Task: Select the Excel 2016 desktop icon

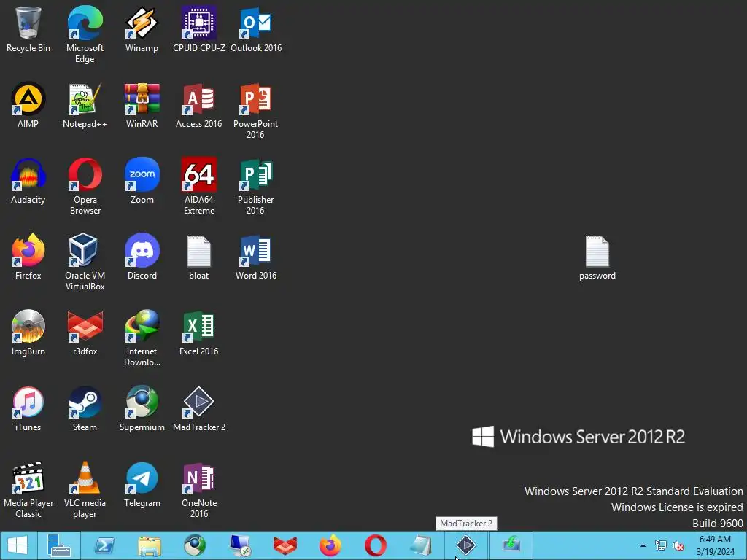Action: pos(198,332)
